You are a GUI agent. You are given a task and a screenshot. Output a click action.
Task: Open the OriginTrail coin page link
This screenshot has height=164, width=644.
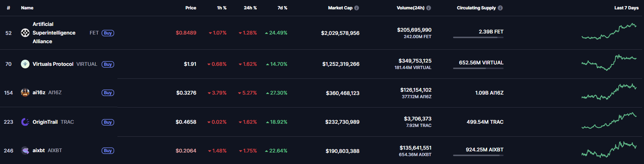45,122
